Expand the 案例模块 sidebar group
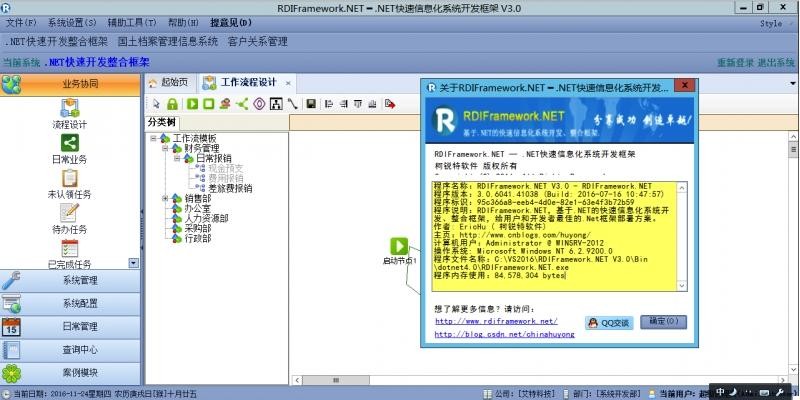This screenshot has width=800, height=400. click(70, 373)
